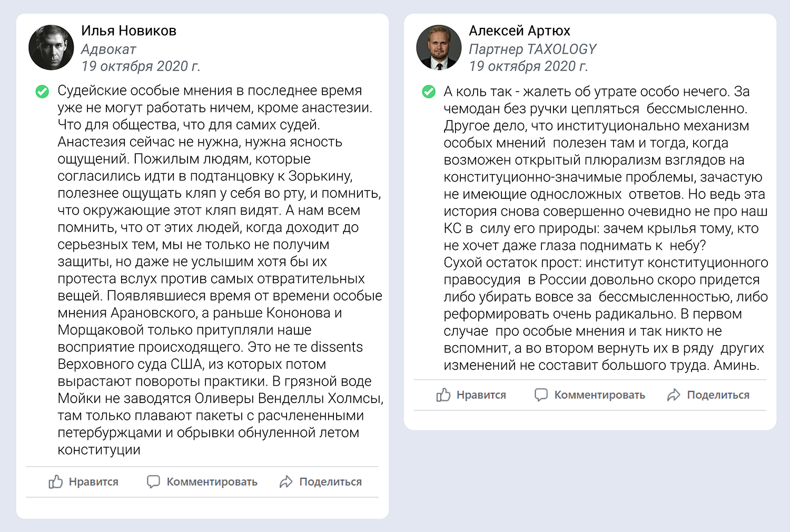Click speech bubble icon under Артюх's post
The width and height of the screenshot is (790, 532).
541,395
